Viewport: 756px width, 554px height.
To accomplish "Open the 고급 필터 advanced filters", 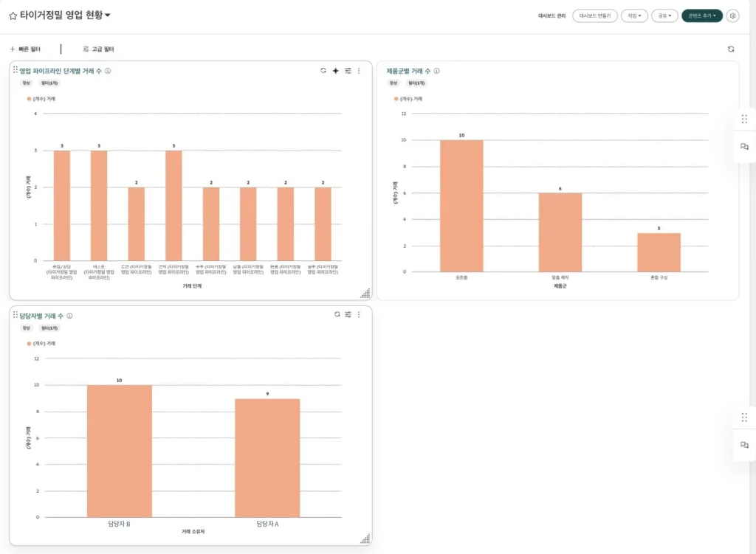I will [98, 49].
